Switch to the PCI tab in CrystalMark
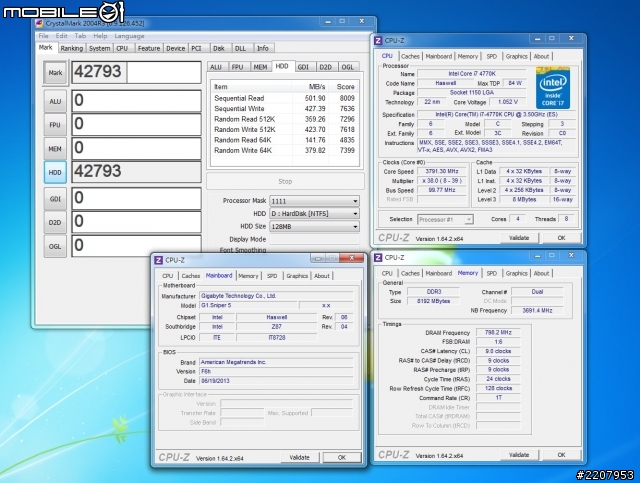 point(196,48)
